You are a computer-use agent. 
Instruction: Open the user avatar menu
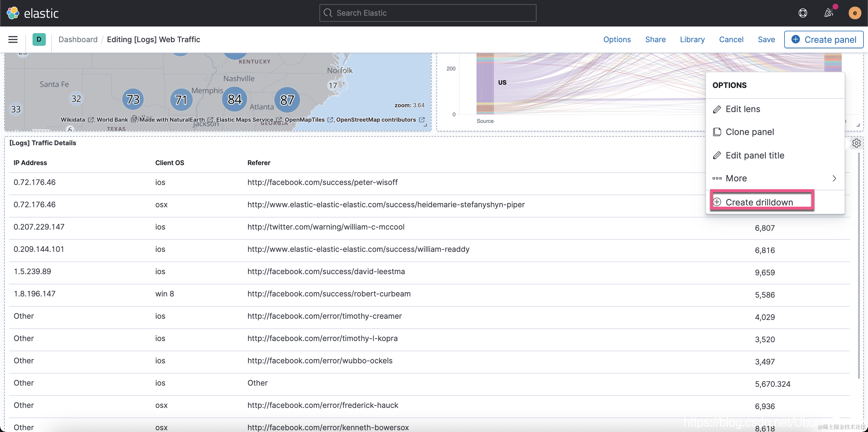854,13
